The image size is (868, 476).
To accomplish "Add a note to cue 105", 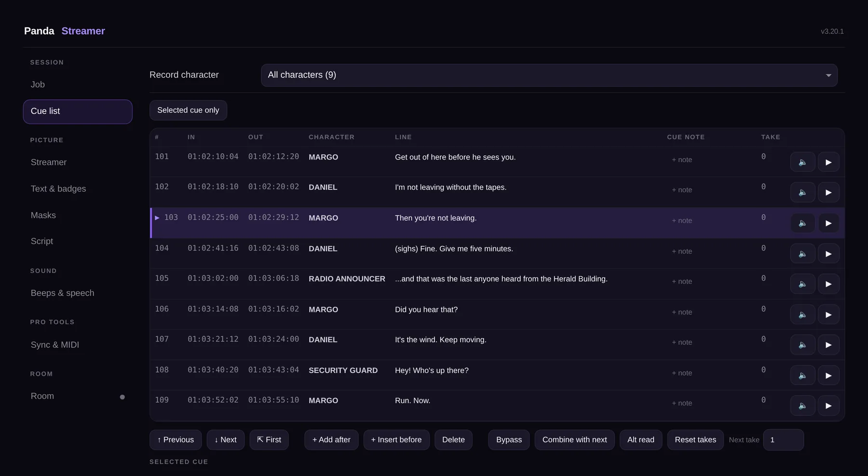I will (x=682, y=282).
